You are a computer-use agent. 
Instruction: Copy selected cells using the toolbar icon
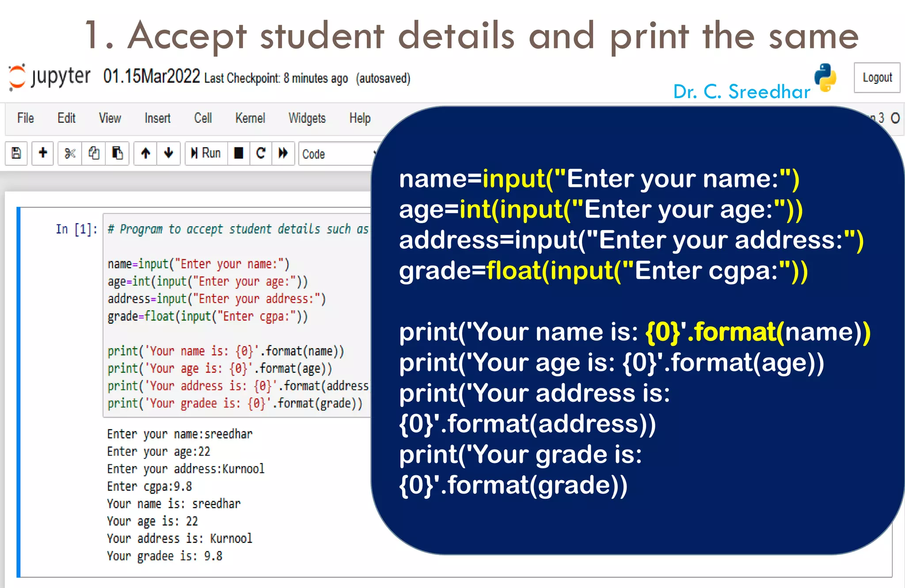point(94,153)
